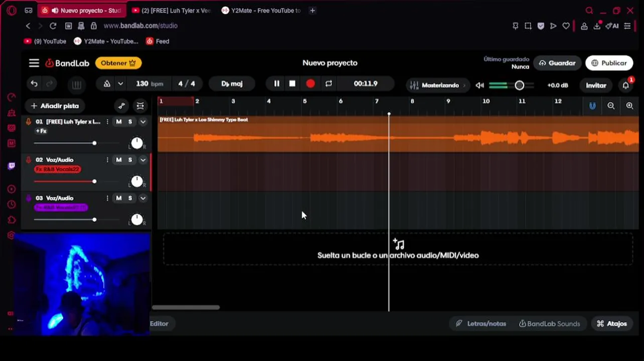Open the Editor panel tab

click(159, 323)
